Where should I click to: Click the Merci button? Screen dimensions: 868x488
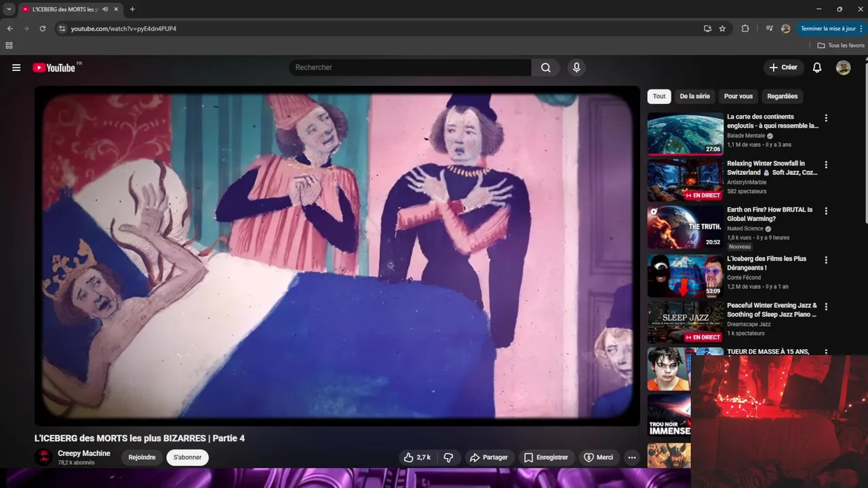pyautogui.click(x=599, y=457)
